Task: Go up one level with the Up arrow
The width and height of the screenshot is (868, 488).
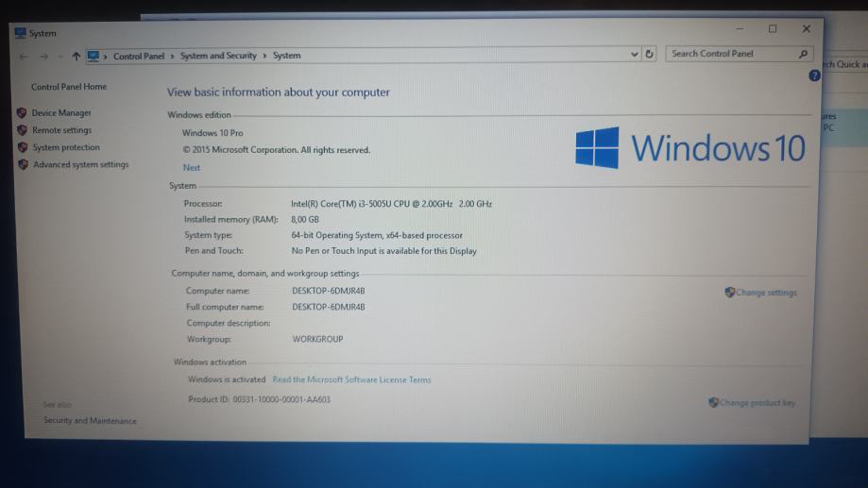Action: coord(76,56)
